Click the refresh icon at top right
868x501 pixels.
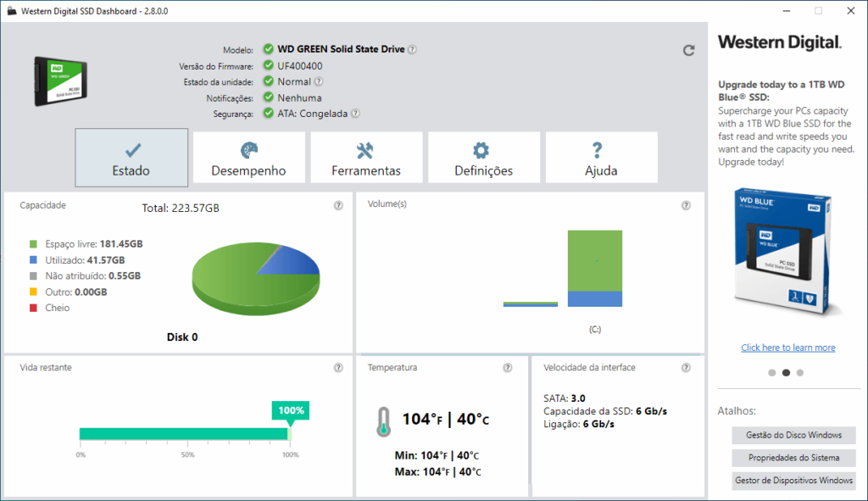pyautogui.click(x=688, y=50)
